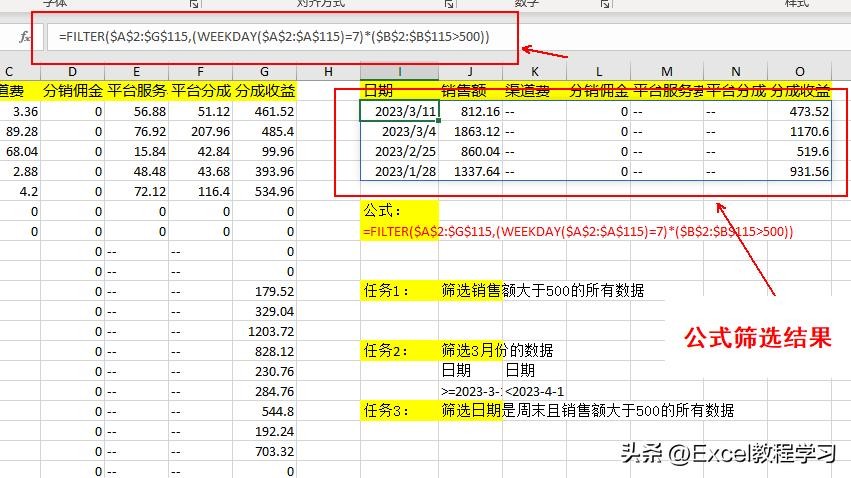Select the value 1203.72 in column G
Viewport: 851px width, 478px height.
coord(263,331)
